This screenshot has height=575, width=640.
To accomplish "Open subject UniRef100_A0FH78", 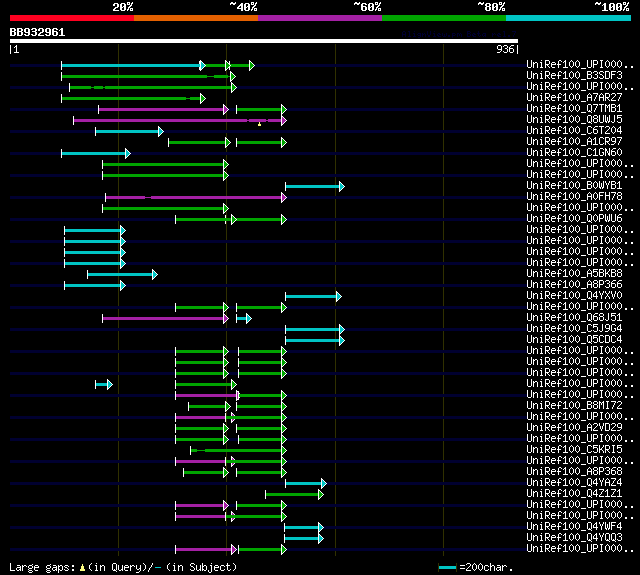I will click(x=574, y=197).
